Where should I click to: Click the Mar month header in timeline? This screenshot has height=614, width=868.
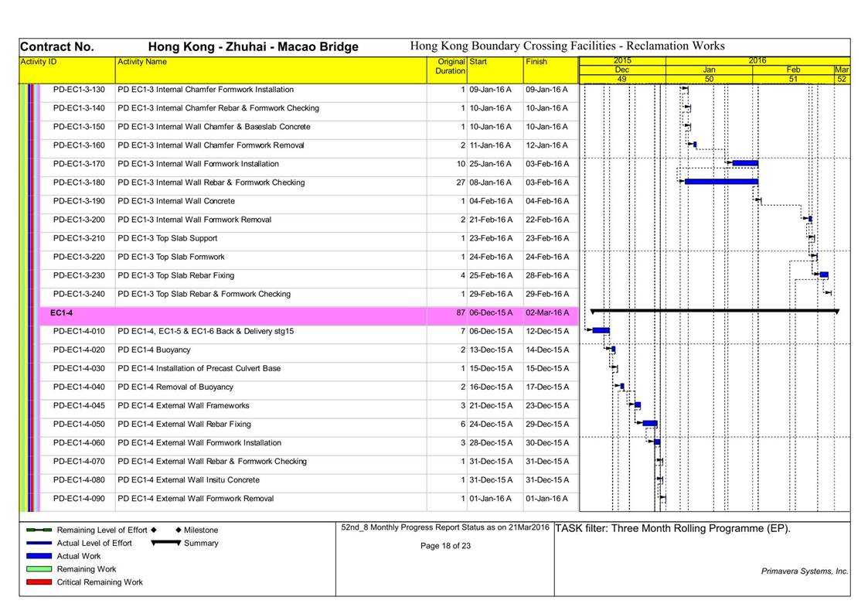click(x=842, y=70)
